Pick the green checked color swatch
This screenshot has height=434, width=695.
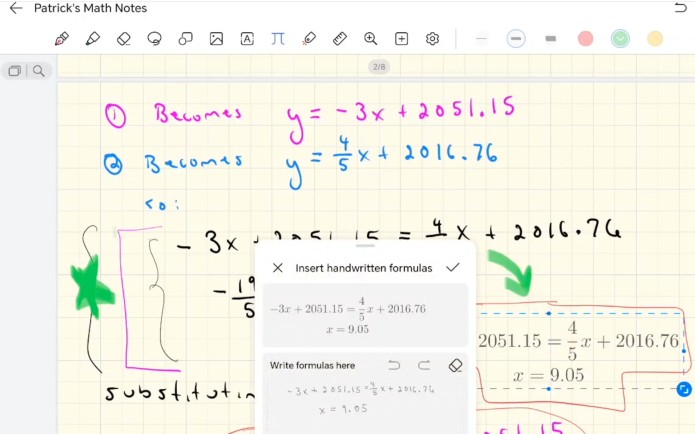[x=620, y=39]
